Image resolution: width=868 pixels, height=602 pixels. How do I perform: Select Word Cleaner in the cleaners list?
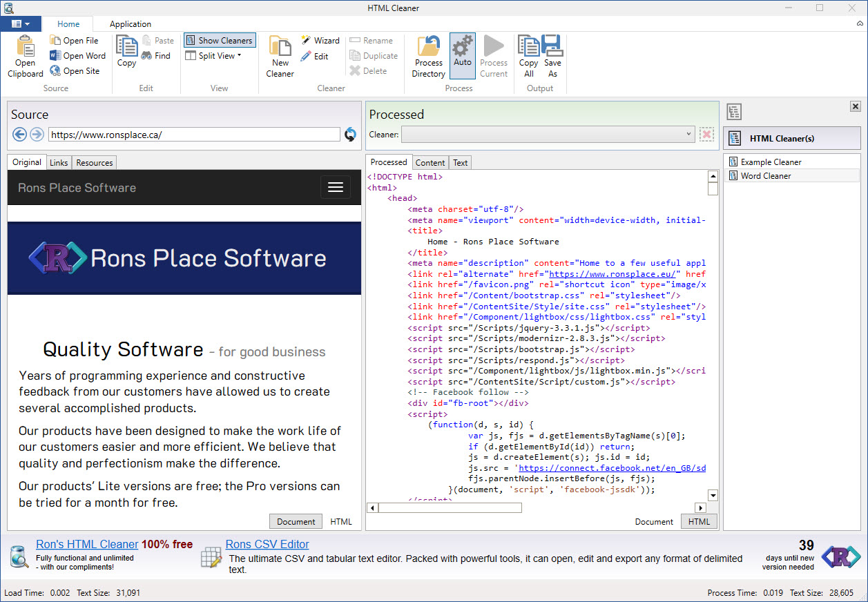coord(766,176)
